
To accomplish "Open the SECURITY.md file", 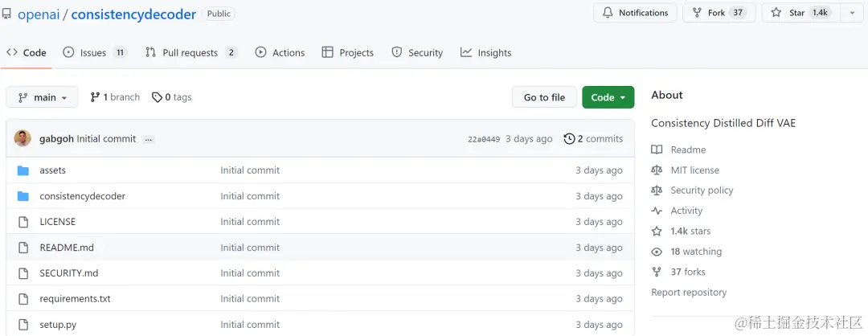I will click(x=69, y=272).
